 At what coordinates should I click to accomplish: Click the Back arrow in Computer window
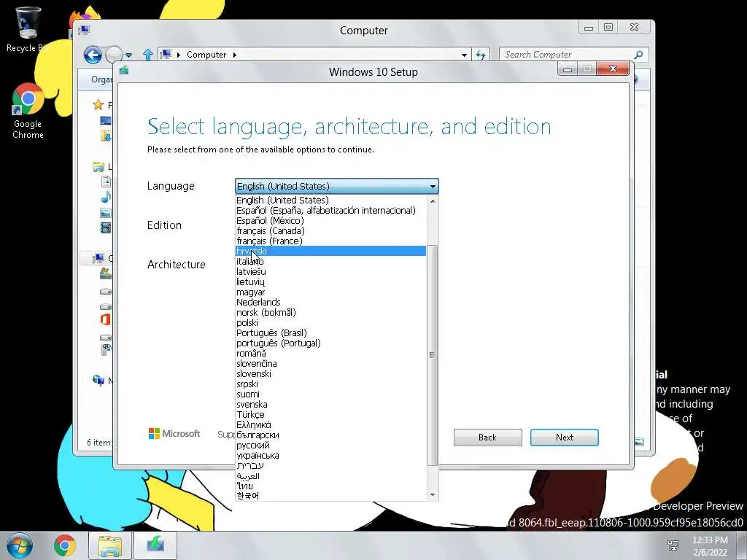pyautogui.click(x=93, y=55)
